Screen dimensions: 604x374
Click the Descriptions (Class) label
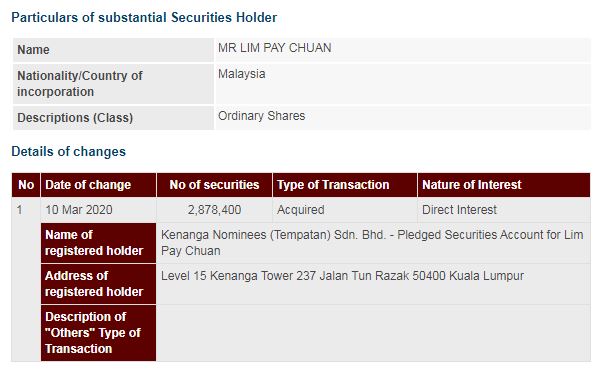pyautogui.click(x=75, y=117)
